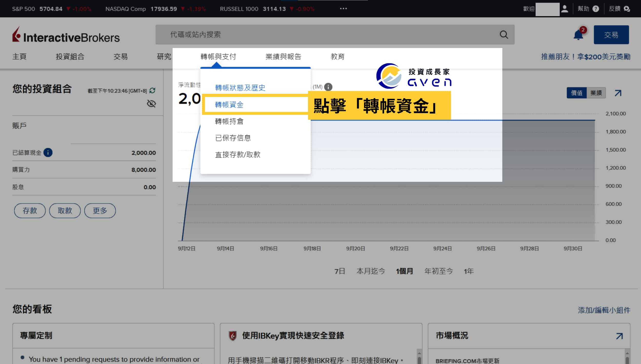Image resolution: width=641 pixels, height=364 pixels.
Task: Choose 轉帳狀態及歷史 from dropdown
Action: tap(240, 88)
